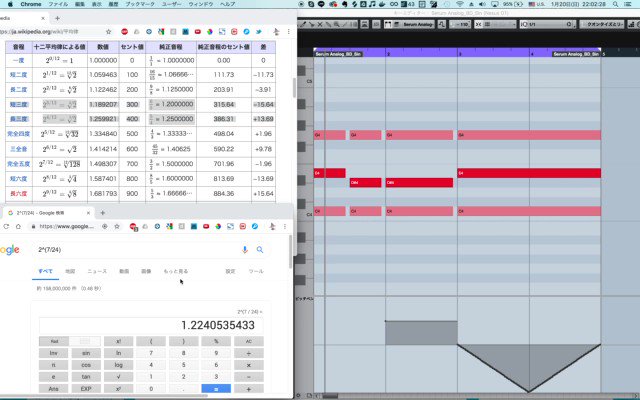Click the ツール link in Google search
Screen dimensions: 640x400
tap(256, 271)
